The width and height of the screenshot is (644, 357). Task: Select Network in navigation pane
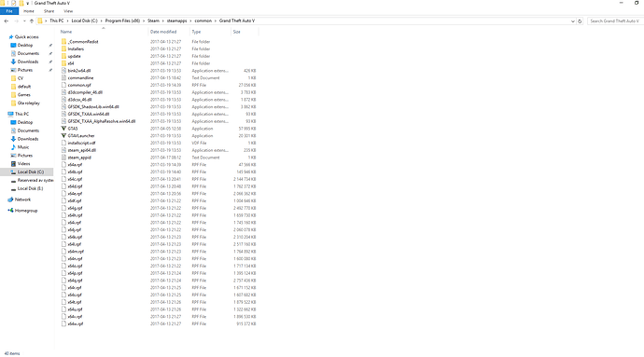(22, 199)
